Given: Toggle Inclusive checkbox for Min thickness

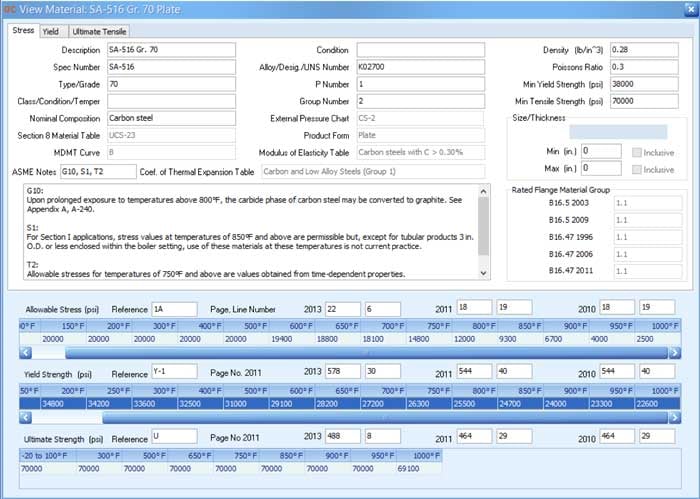Looking at the screenshot, I should (638, 151).
